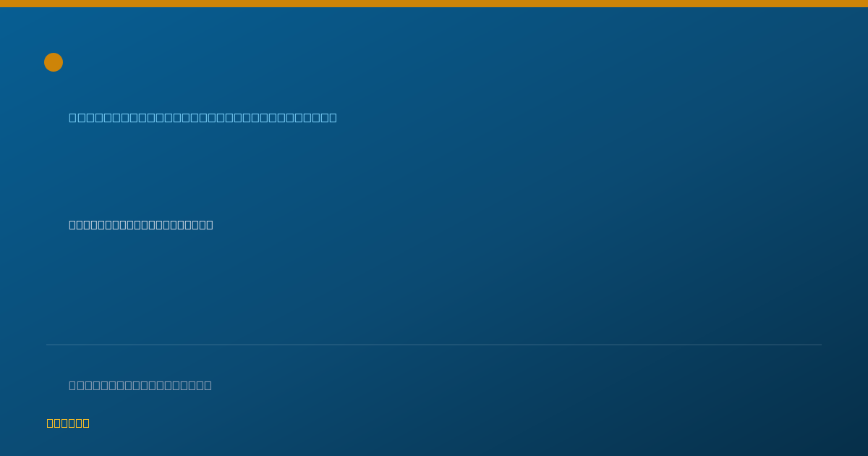
Task: Open the yellow placeholder link at bottom
Action: tap(68, 423)
